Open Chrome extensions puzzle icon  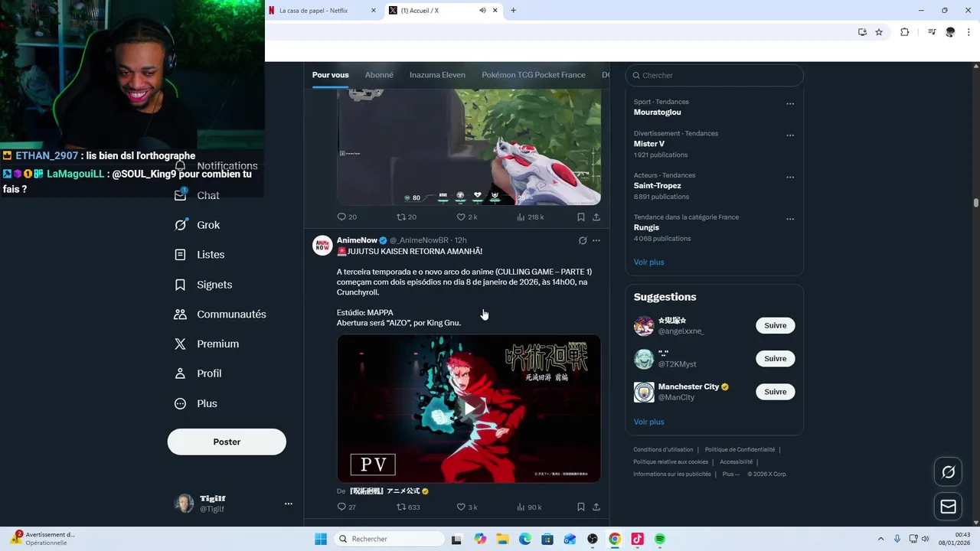tap(904, 32)
